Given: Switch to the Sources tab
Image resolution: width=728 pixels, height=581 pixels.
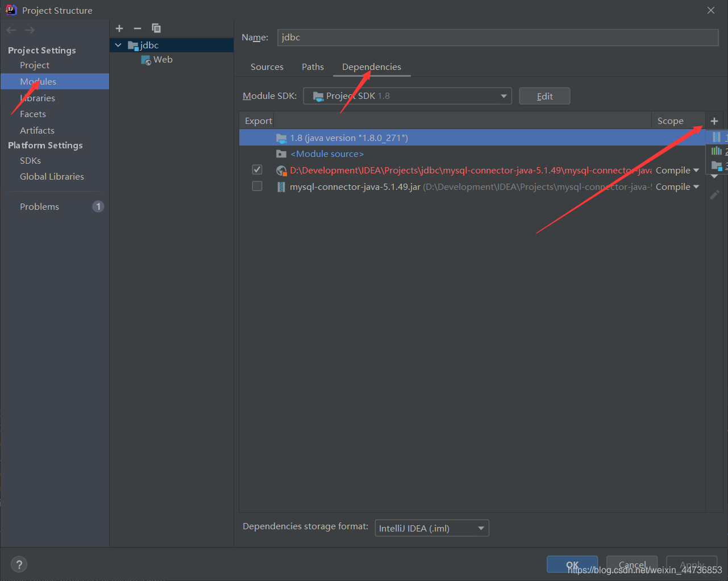Looking at the screenshot, I should [267, 67].
